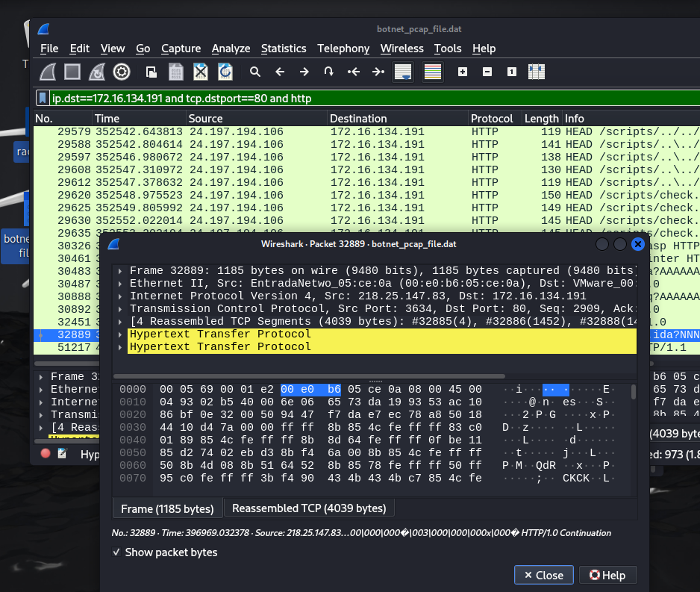
Task: Click resize columns toolbar icon
Action: tap(536, 72)
